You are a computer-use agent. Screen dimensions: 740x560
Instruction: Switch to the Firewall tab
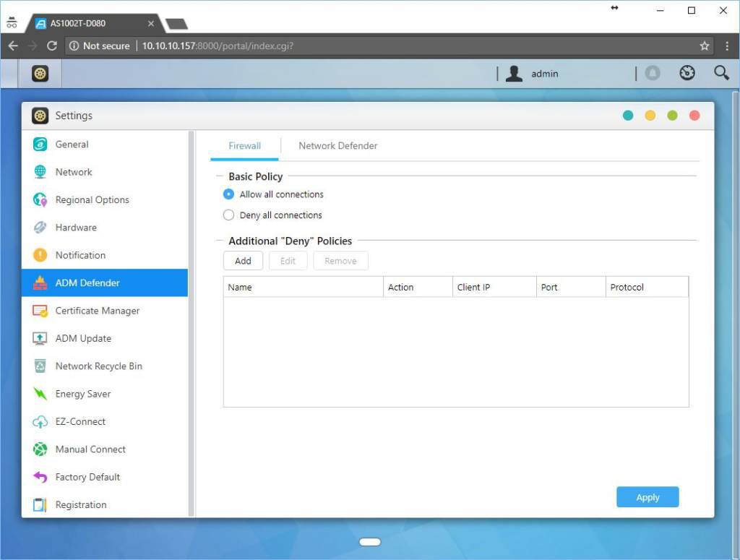point(244,146)
